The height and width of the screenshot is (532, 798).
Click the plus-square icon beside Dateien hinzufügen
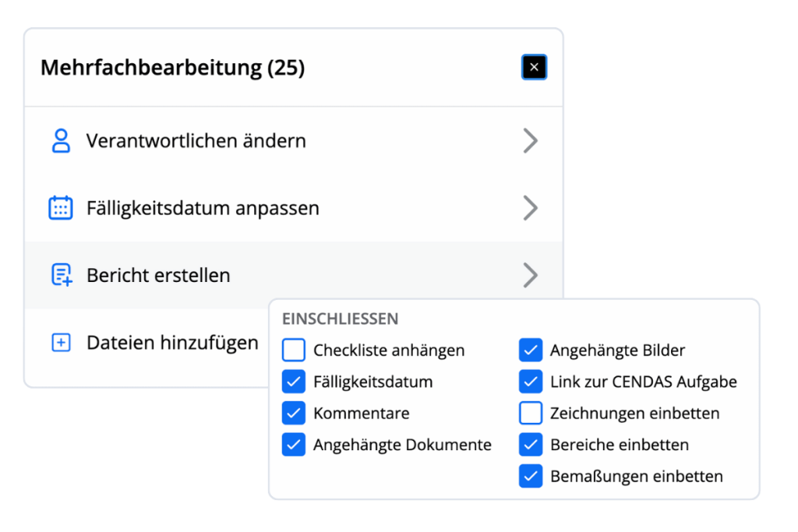tap(62, 342)
